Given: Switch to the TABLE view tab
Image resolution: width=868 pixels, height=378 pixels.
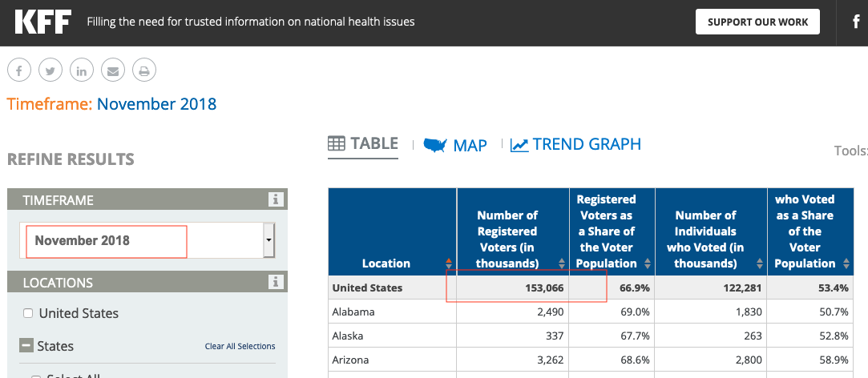Looking at the screenshot, I should pos(363,144).
